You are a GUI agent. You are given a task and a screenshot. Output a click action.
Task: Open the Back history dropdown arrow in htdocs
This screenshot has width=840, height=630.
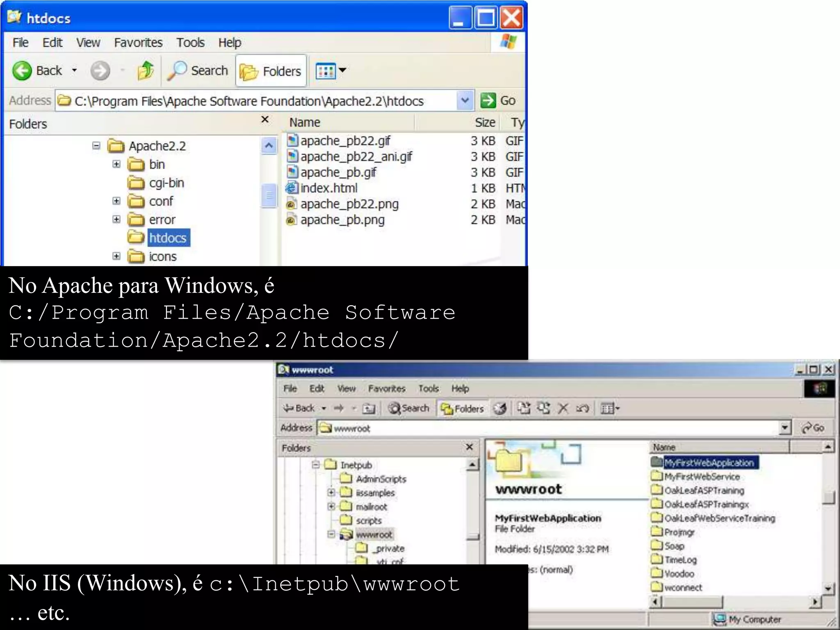[74, 71]
